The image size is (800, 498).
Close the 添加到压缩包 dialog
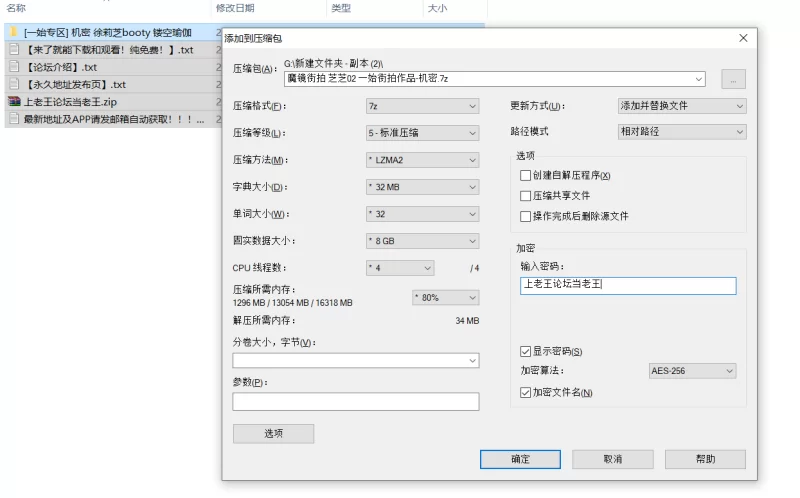743,38
